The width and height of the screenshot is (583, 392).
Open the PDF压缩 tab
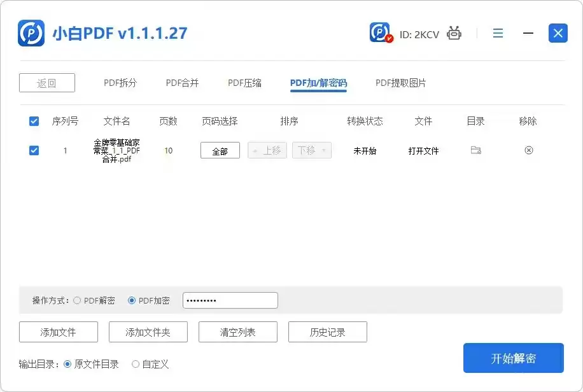tap(244, 82)
